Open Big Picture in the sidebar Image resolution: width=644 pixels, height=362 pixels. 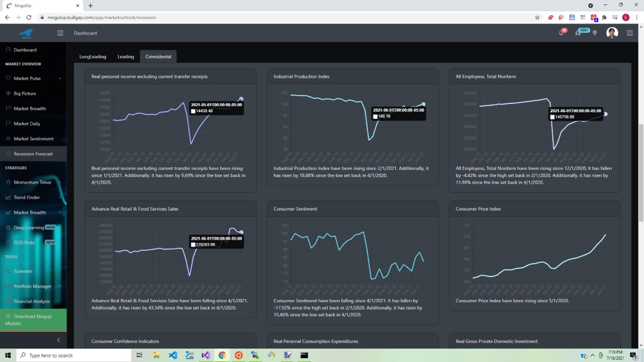point(25,93)
